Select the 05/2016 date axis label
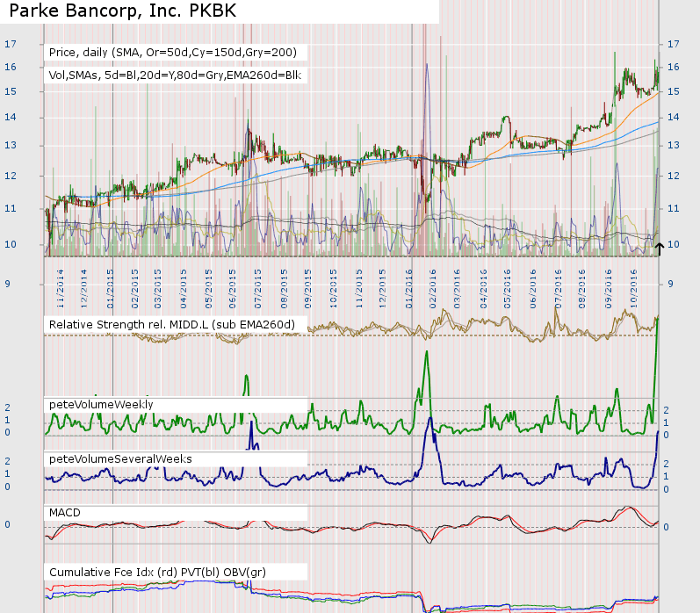This screenshot has width=700, height=613. (507, 289)
